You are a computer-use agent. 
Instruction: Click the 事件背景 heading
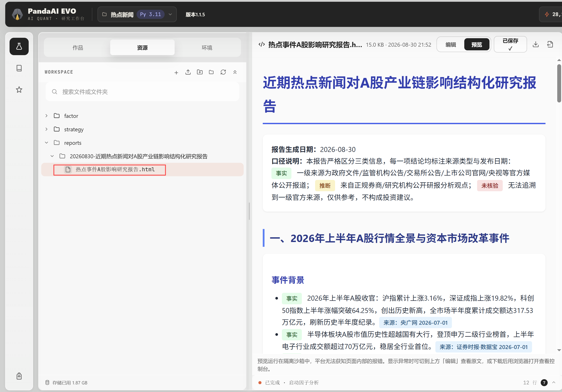(x=288, y=280)
